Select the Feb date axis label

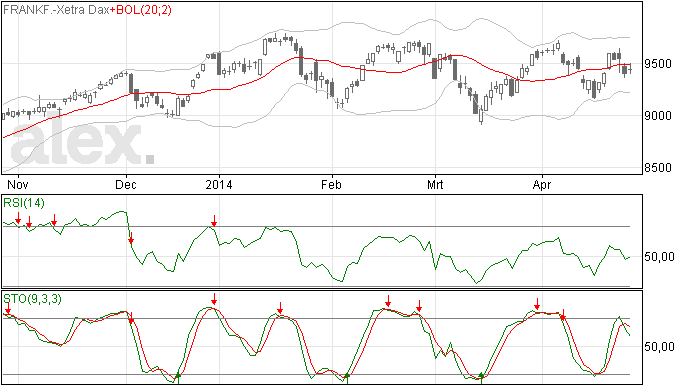331,184
